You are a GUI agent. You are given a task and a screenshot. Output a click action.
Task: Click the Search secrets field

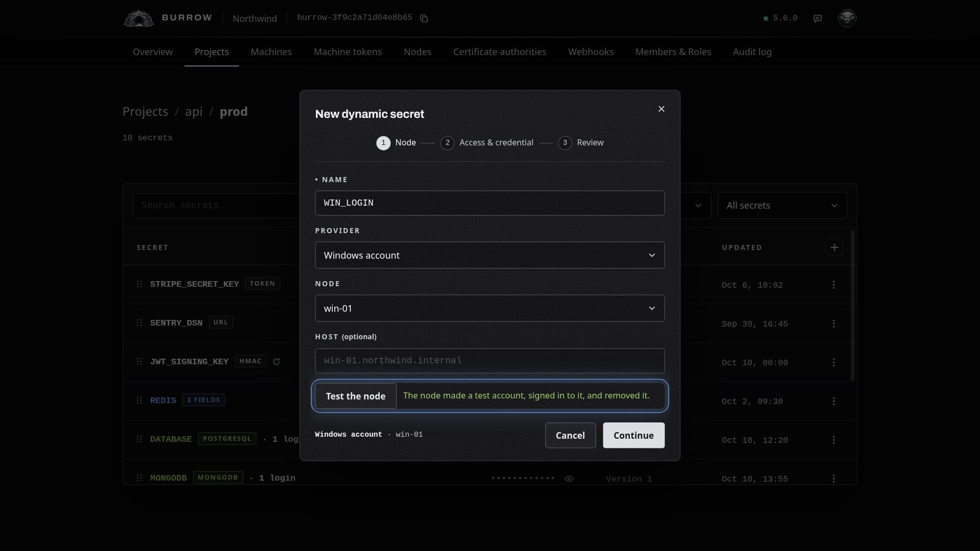[217, 206]
